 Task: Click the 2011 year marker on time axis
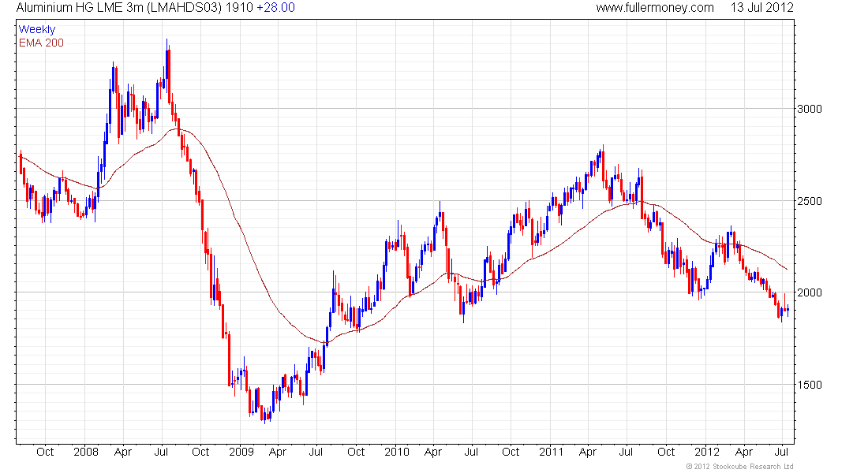coord(552,452)
